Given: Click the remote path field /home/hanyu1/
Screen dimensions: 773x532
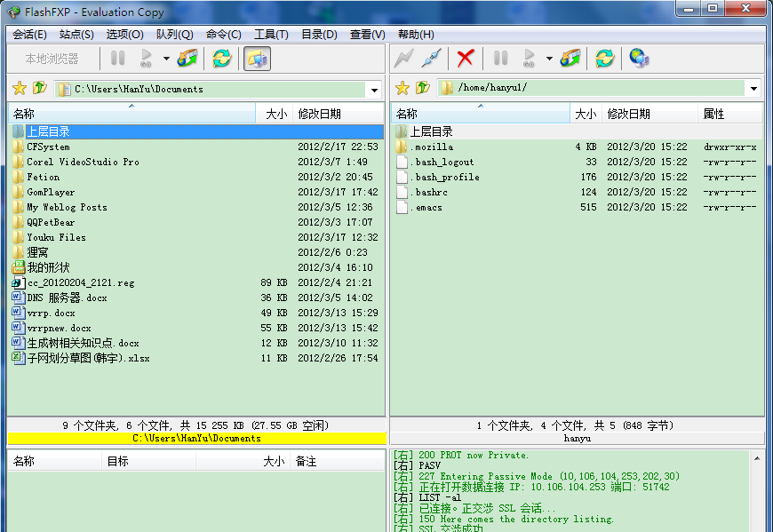Looking at the screenshot, I should pos(591,88).
